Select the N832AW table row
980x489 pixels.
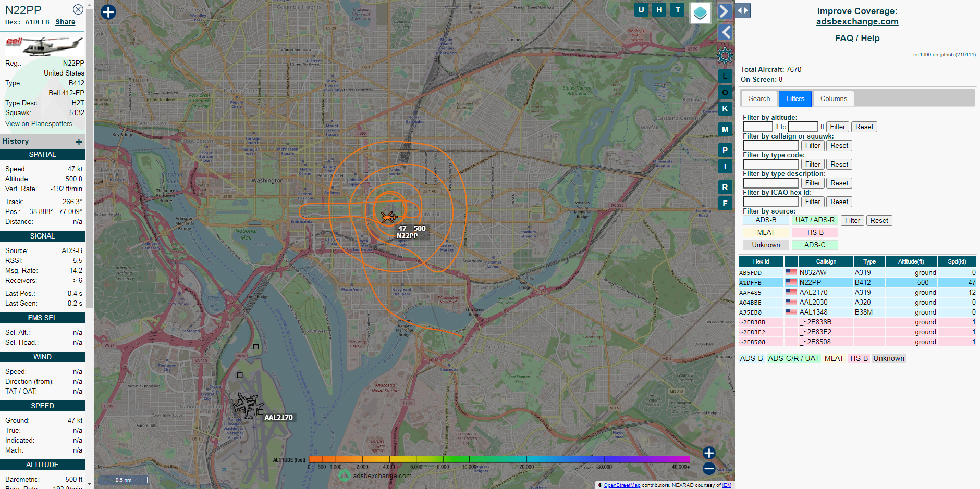[857, 273]
